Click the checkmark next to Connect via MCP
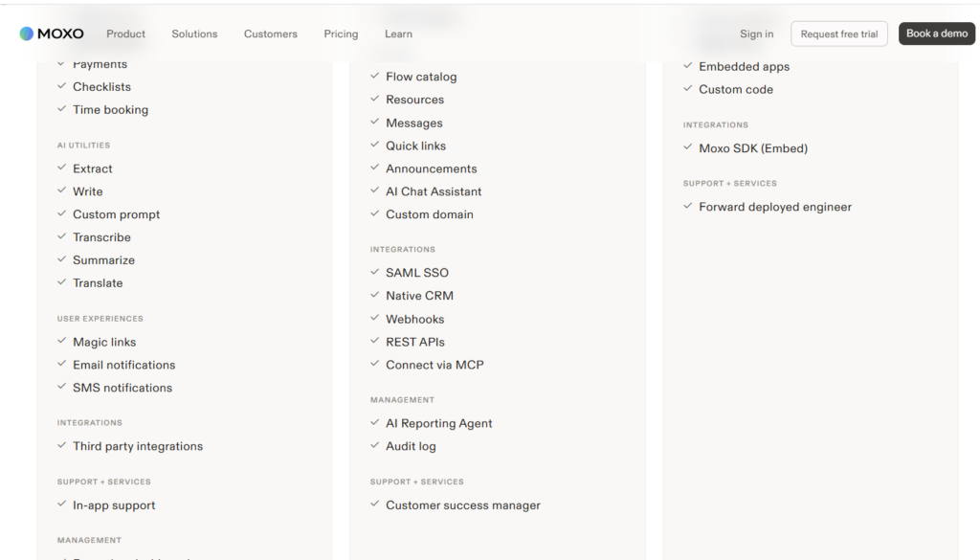 [x=375, y=364]
